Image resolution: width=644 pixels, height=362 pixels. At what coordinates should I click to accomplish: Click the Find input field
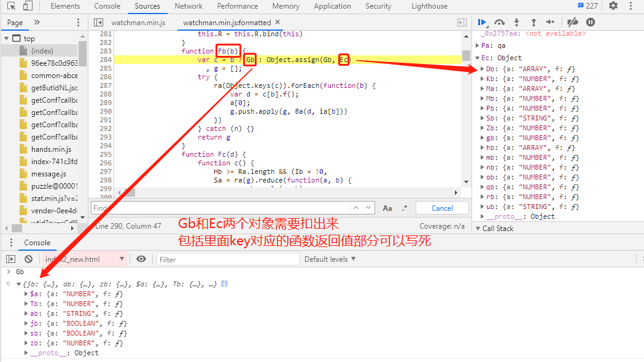coord(221,208)
